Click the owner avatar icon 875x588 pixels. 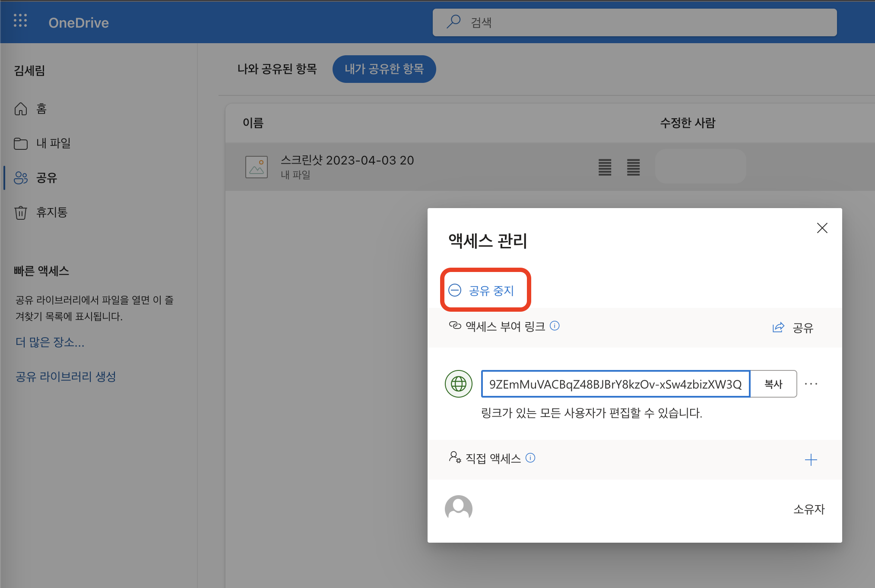coord(458,509)
